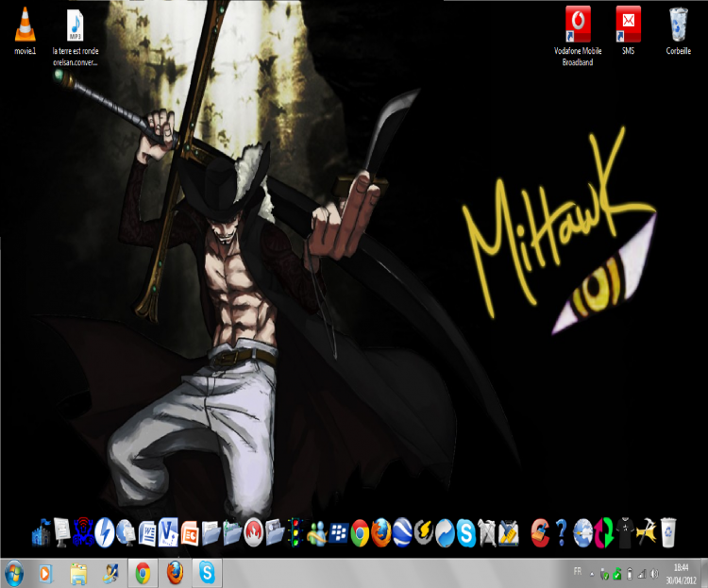Click the FR language indicator
708x588 pixels.
click(577, 571)
